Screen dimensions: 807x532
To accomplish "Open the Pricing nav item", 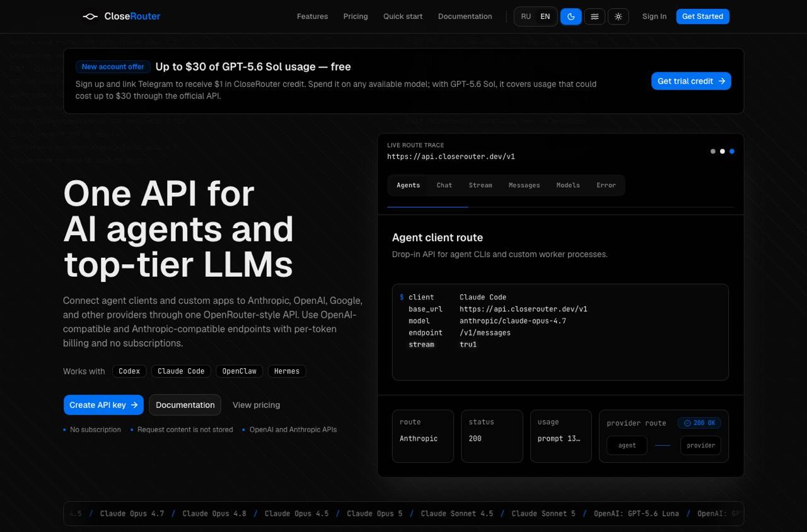I will (356, 16).
